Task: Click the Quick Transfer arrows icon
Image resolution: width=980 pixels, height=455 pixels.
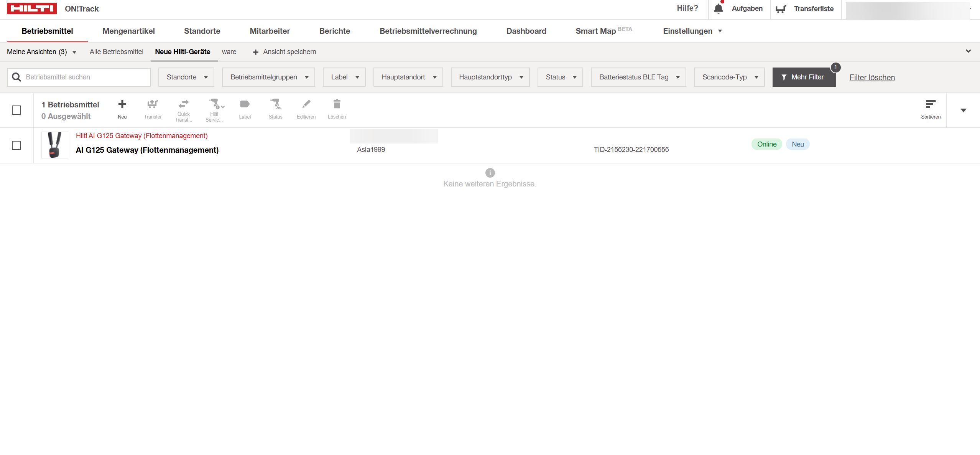Action: (184, 104)
